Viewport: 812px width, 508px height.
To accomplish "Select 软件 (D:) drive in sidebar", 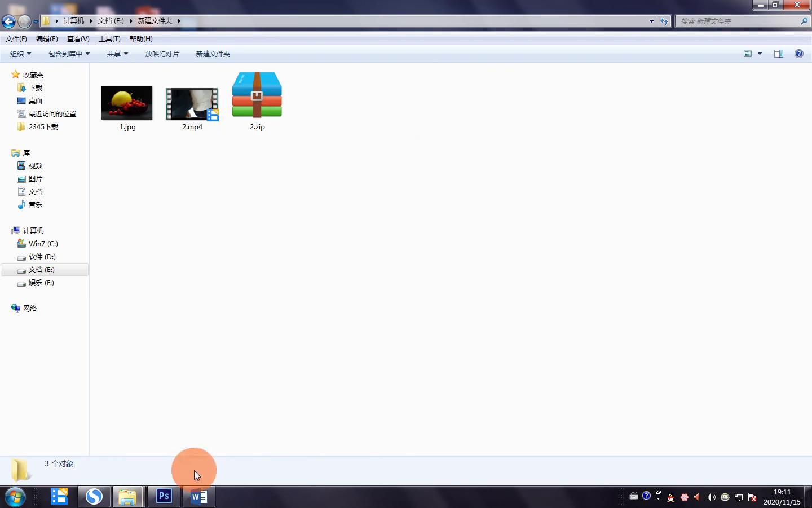I will pos(42,257).
